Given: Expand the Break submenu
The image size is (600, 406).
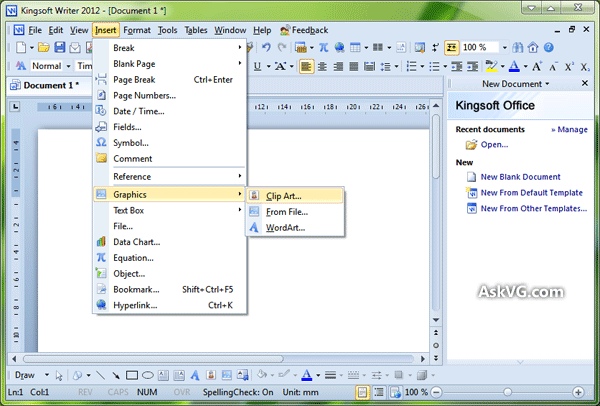Looking at the screenshot, I should [170, 48].
